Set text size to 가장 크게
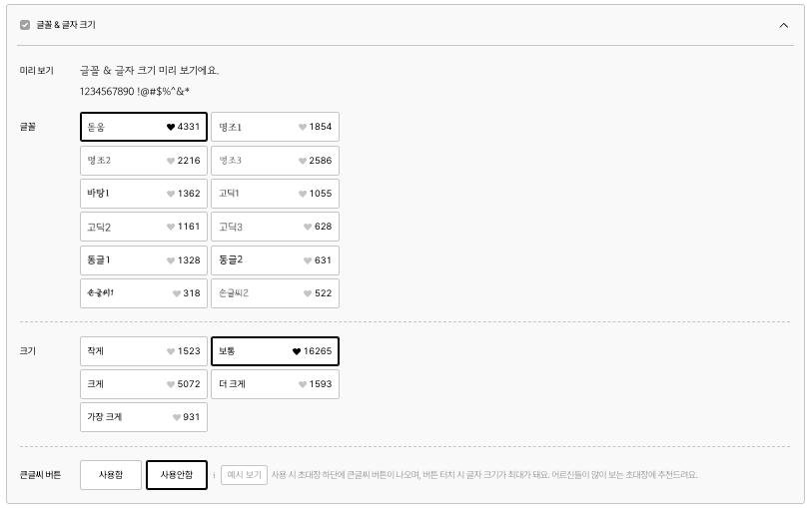Screen dimensions: 812x508 coord(144,417)
